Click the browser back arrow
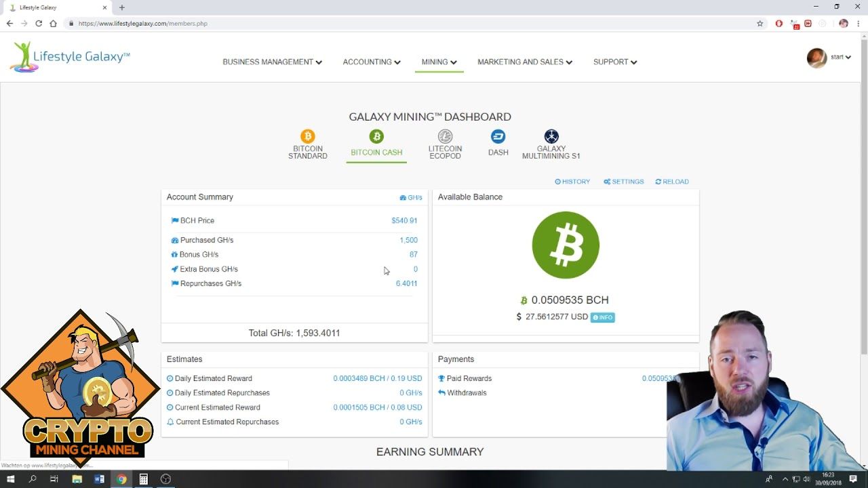The width and height of the screenshot is (868, 488). pos(9,23)
